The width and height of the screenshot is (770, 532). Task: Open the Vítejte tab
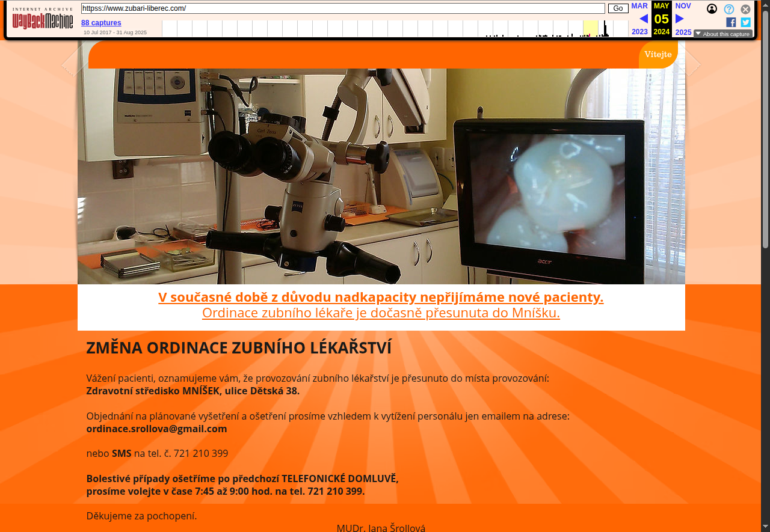(x=658, y=55)
